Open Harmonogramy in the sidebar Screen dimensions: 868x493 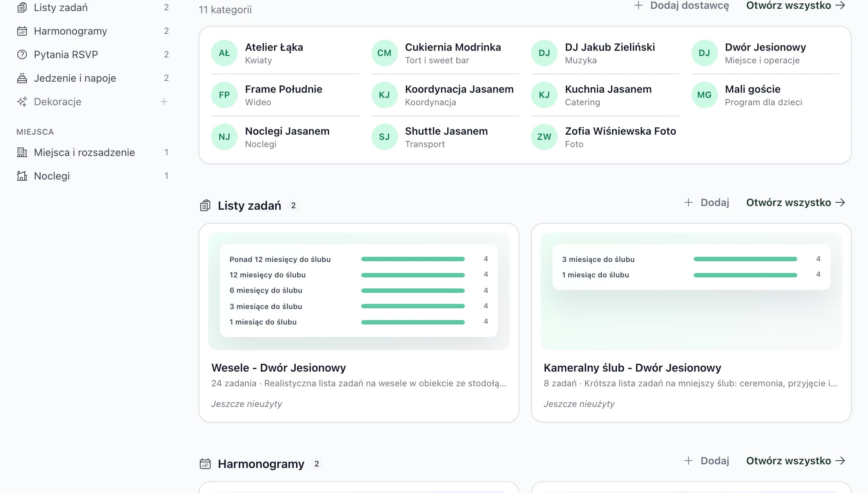point(93,31)
